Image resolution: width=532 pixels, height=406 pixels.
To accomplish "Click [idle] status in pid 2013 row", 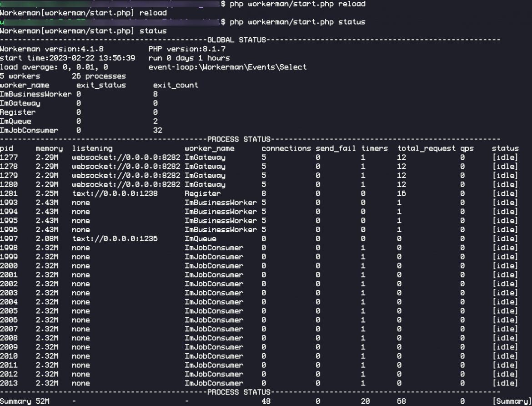I will 505,383.
